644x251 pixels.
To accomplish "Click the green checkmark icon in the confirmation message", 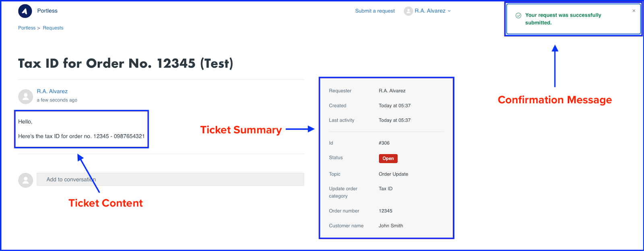I will [x=518, y=15].
